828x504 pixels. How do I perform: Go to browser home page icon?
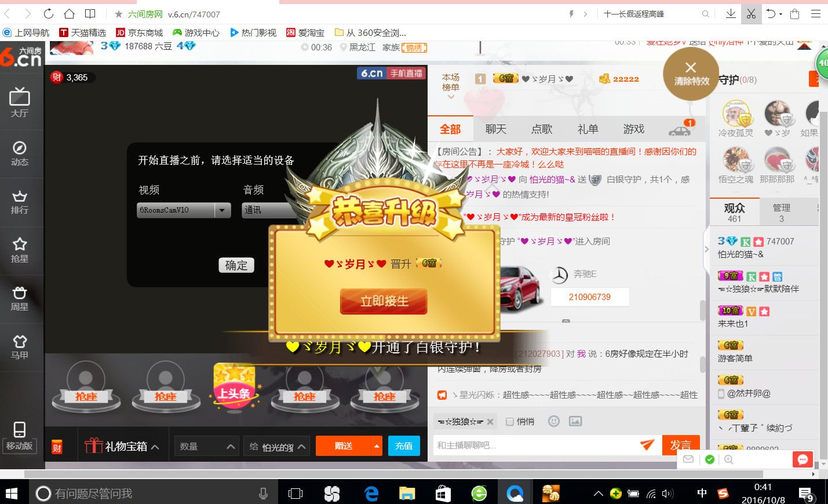(69, 13)
